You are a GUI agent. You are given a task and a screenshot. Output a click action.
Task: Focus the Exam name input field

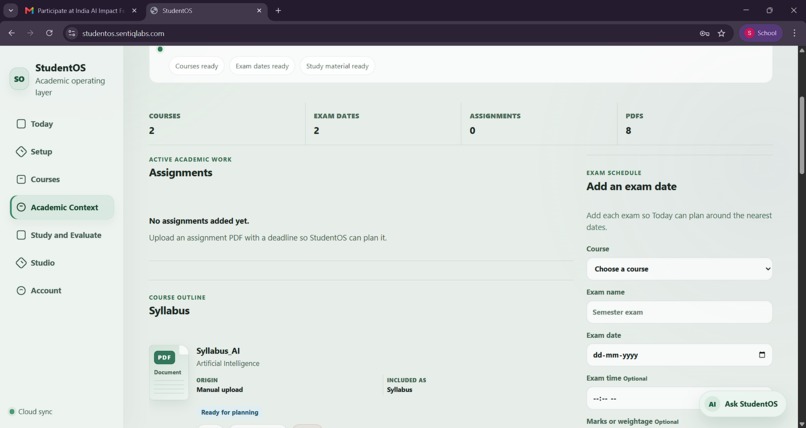pyautogui.click(x=679, y=312)
